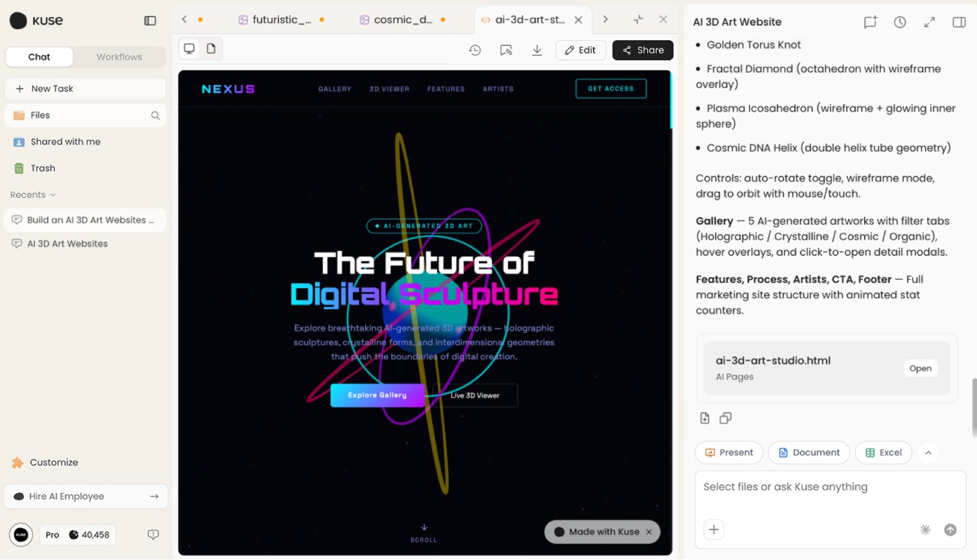Image resolution: width=977 pixels, height=560 pixels.
Task: Focus the ask Kuse anything input
Action: click(830, 487)
